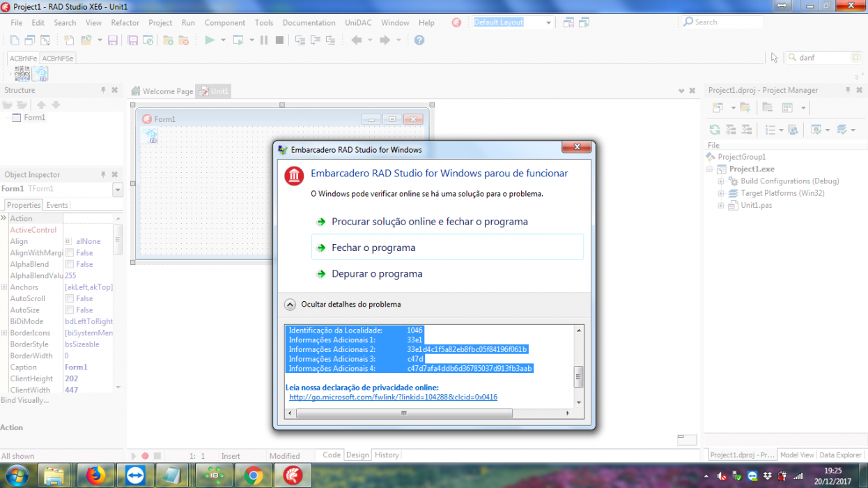Open the Help question mark icon
Image resolution: width=868 pixels, height=488 pixels.
[419, 40]
